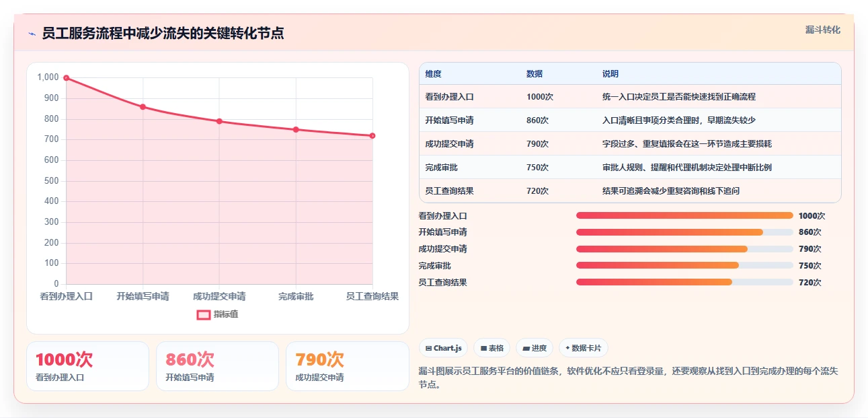Screen dimensions: 868x418
Task: Toggle the 指标值 legend swatch
Action: point(203,314)
